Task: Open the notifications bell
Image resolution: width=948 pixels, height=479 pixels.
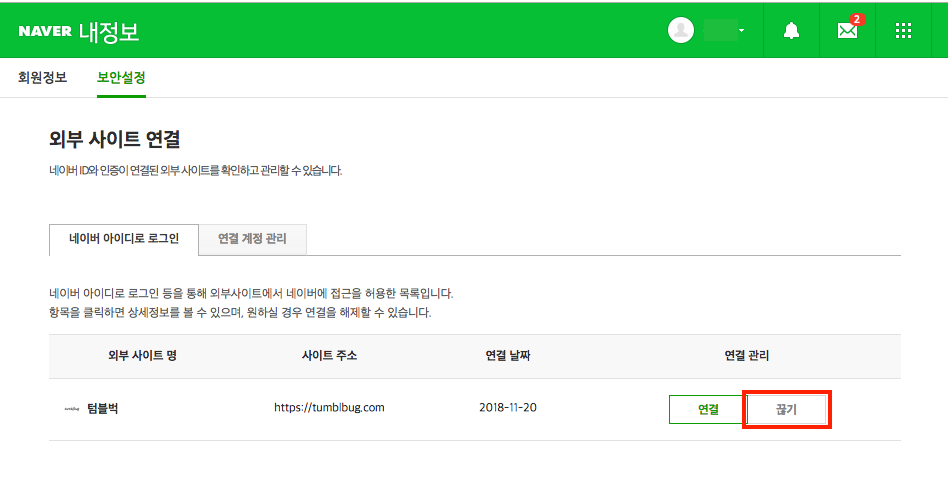Action: (791, 31)
